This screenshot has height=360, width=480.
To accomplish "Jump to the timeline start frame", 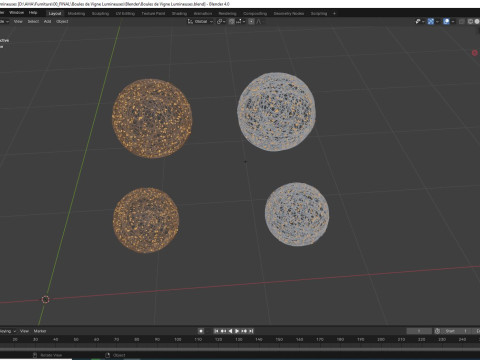I will [216, 331].
